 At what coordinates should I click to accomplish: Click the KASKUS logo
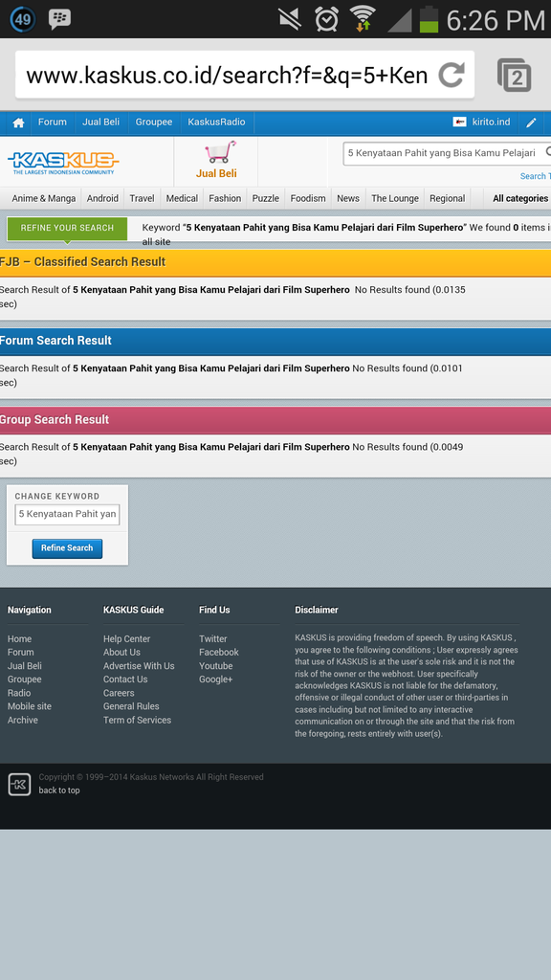click(x=63, y=163)
